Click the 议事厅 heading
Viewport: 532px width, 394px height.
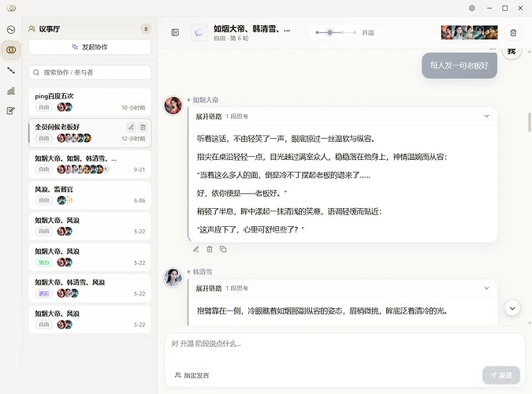tap(49, 29)
